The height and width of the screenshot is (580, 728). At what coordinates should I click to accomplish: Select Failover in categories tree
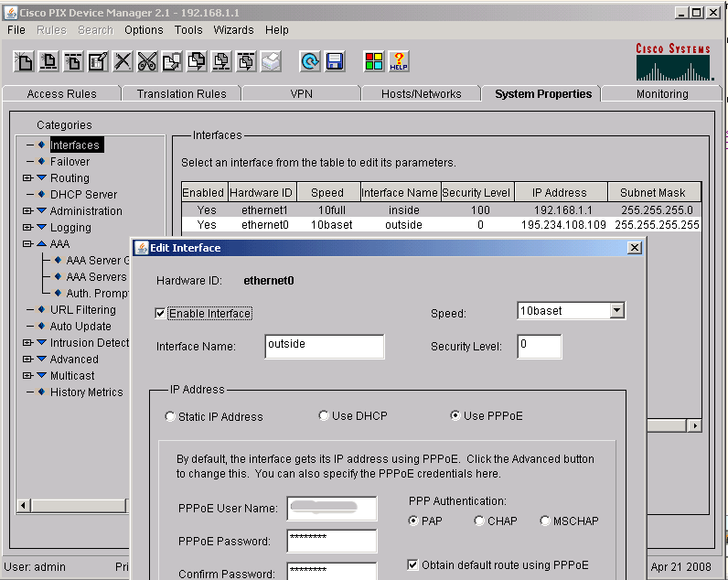pyautogui.click(x=70, y=162)
